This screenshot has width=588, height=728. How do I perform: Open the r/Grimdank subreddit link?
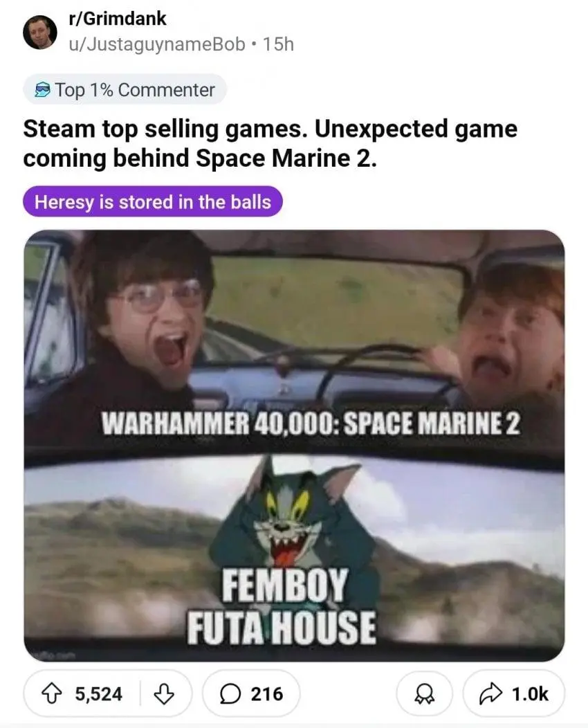[x=117, y=18]
